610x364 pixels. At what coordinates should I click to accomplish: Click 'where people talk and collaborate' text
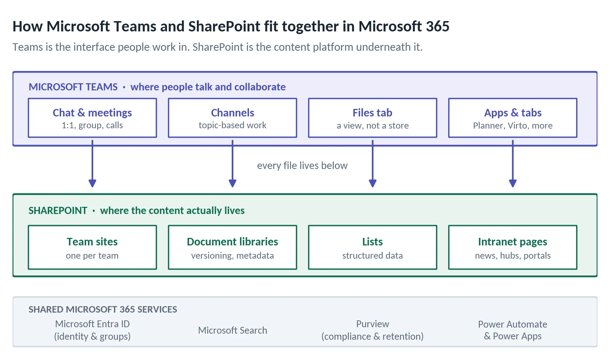[208, 87]
